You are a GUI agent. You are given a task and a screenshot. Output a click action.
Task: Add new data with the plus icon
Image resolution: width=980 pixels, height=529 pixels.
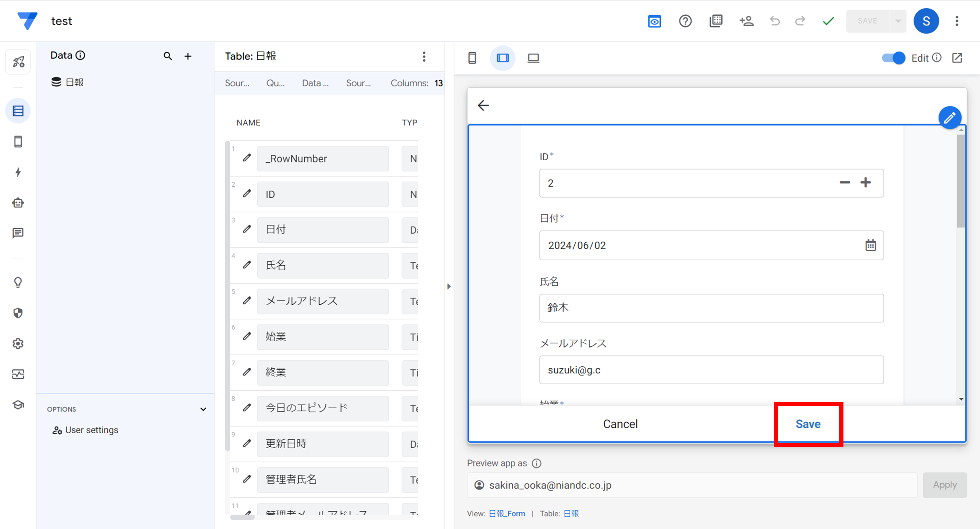pos(188,56)
